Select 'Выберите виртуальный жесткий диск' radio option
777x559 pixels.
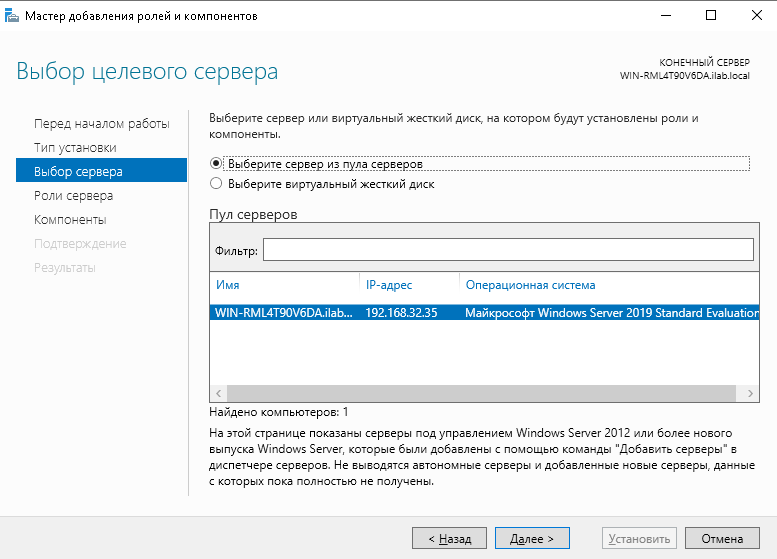(x=216, y=184)
